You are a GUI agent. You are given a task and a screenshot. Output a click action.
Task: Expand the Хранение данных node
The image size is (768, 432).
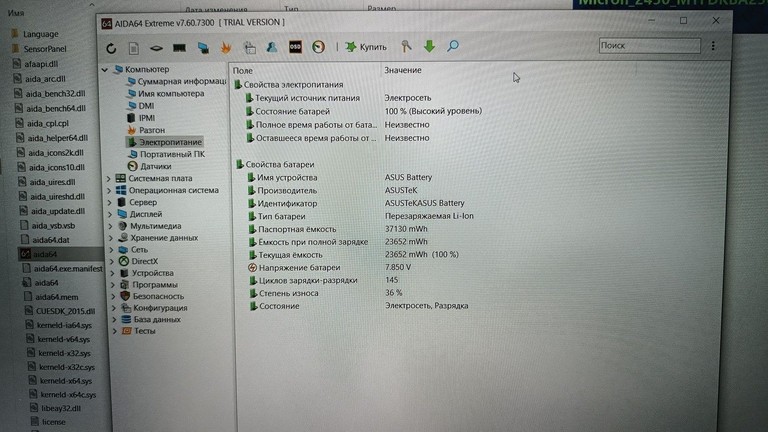coord(111,238)
